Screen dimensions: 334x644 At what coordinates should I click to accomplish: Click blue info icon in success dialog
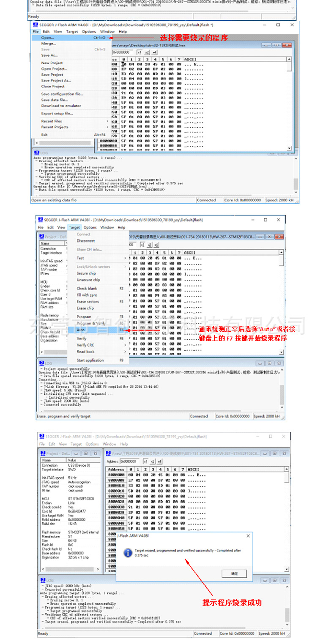click(x=128, y=553)
